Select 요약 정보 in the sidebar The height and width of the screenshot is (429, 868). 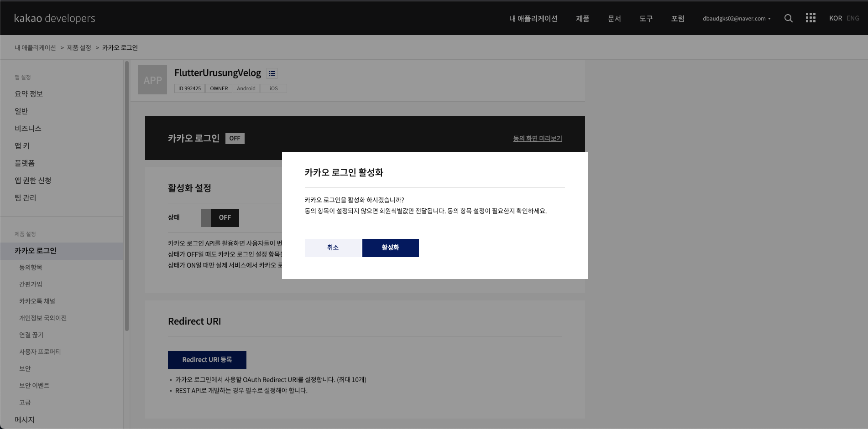[x=29, y=93]
